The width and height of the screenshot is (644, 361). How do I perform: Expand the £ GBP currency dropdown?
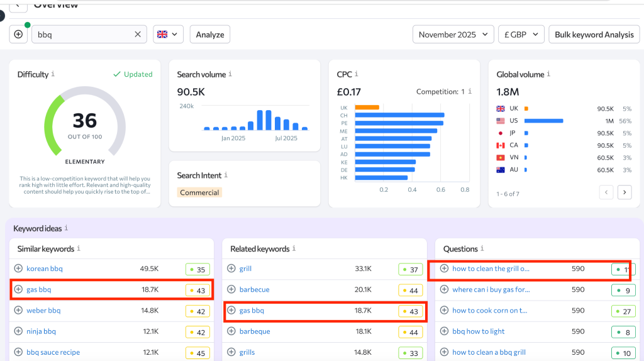[519, 35]
